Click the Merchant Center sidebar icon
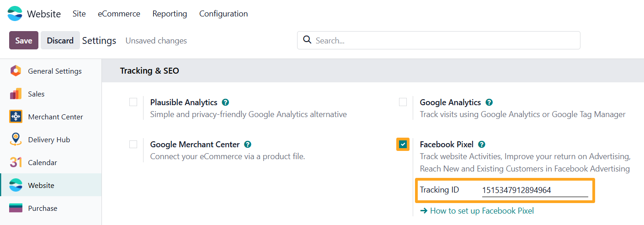644x225 pixels. point(16,117)
